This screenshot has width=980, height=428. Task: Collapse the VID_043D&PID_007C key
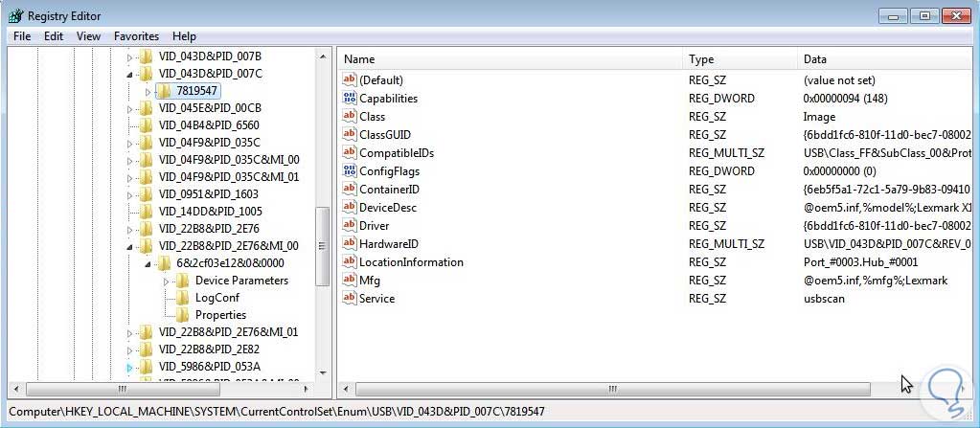coord(130,75)
